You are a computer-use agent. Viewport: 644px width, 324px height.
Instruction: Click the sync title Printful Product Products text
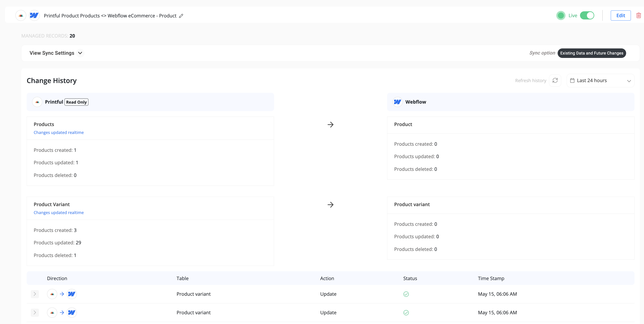[x=110, y=16]
